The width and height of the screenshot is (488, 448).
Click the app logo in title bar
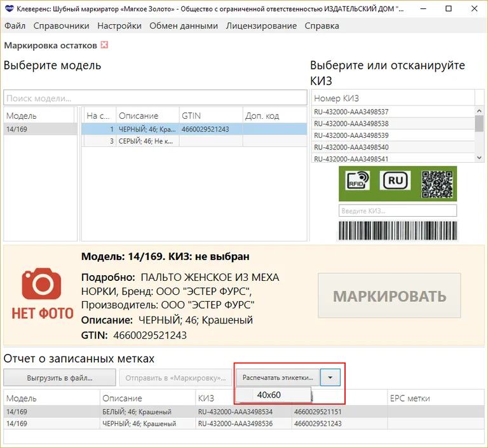pyautogui.click(x=9, y=9)
